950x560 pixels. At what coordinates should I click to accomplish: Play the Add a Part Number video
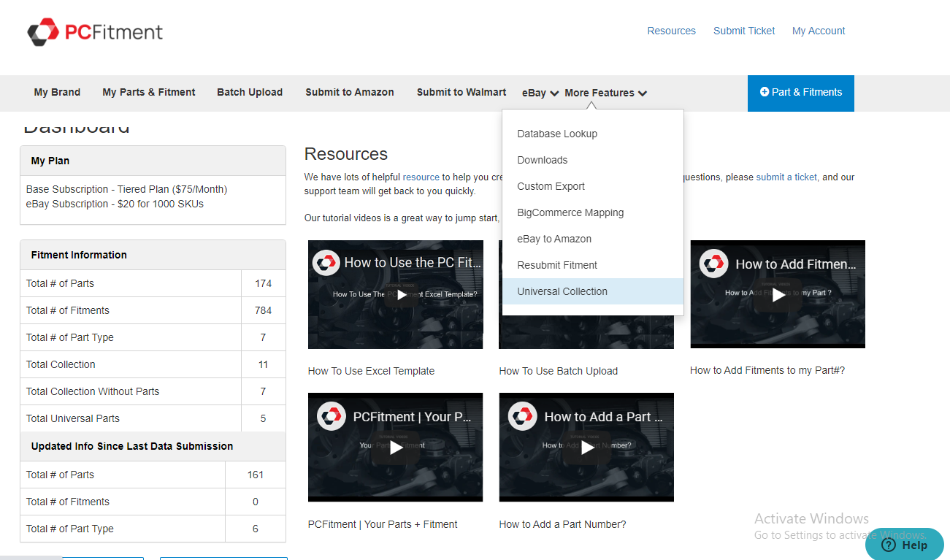[x=587, y=447]
